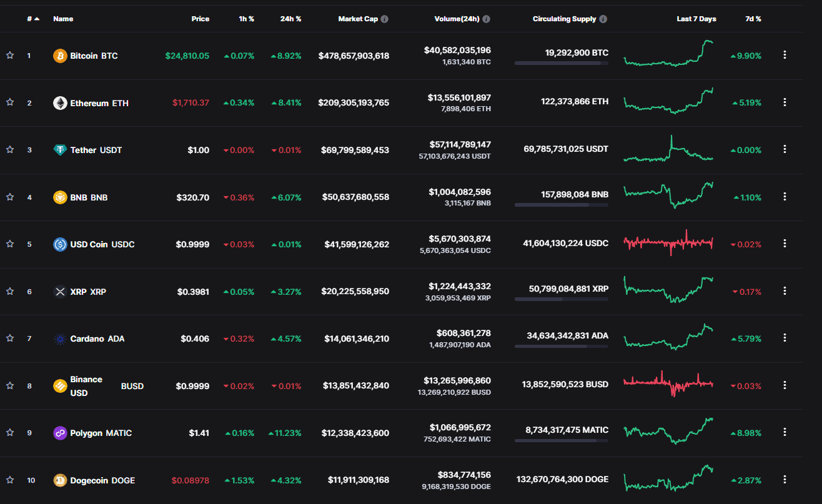Click the Polygon MATIC logo icon
The image size is (822, 504).
[60, 433]
